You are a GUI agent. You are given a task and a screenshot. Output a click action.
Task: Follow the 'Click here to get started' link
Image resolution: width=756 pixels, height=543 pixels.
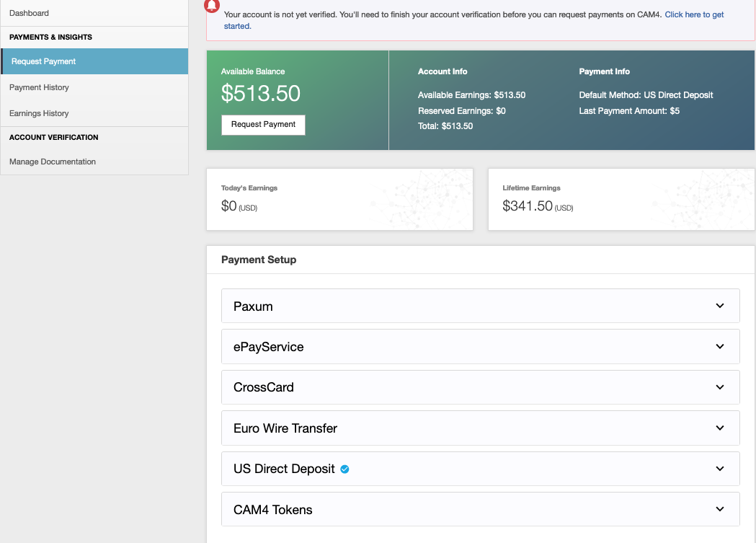click(x=694, y=14)
